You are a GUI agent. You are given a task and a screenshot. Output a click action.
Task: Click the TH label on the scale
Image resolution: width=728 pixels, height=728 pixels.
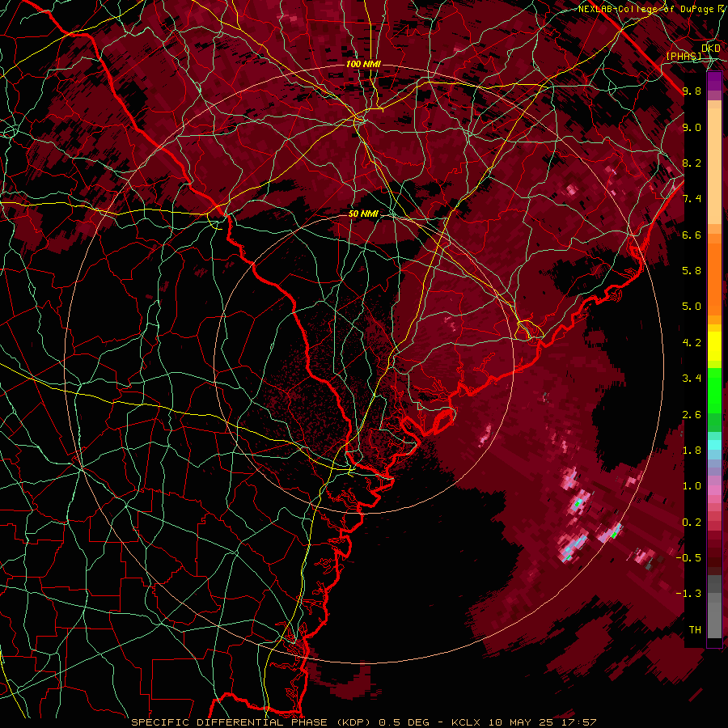click(x=695, y=630)
